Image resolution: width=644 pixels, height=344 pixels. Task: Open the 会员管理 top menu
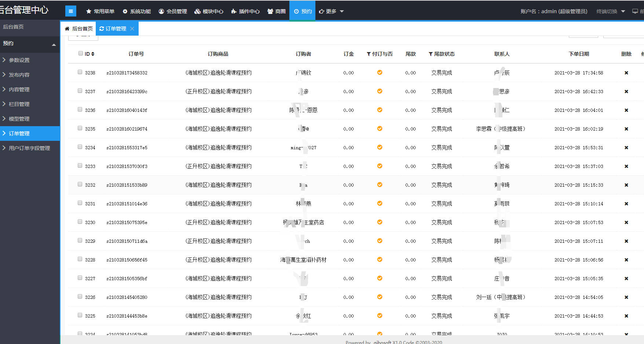(x=173, y=11)
